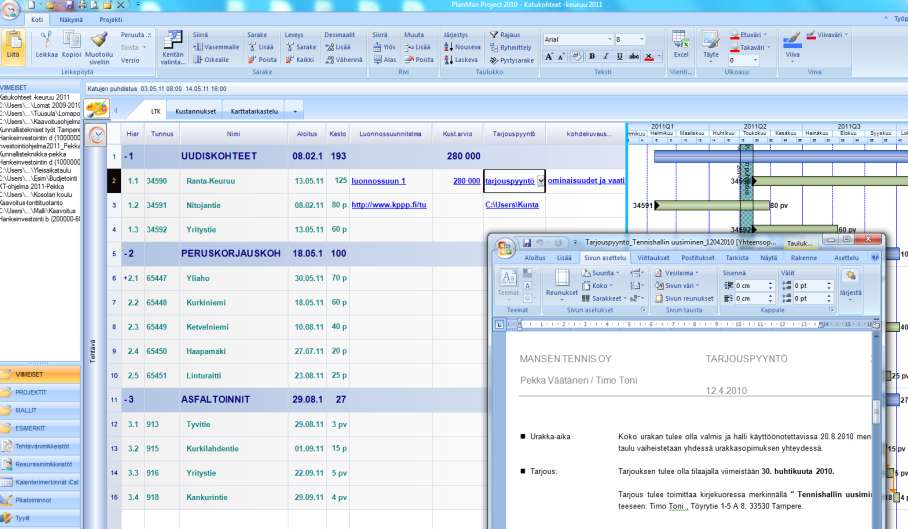Select the Muotoilusivellin format painter brush
The image size is (908, 529).
(99, 41)
